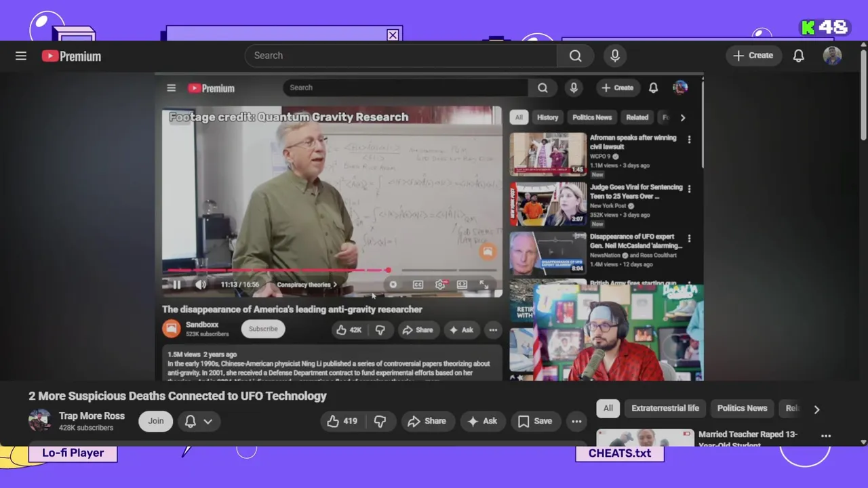Subscribe to the Sandboxx channel
The width and height of the screenshot is (868, 488).
(x=263, y=329)
